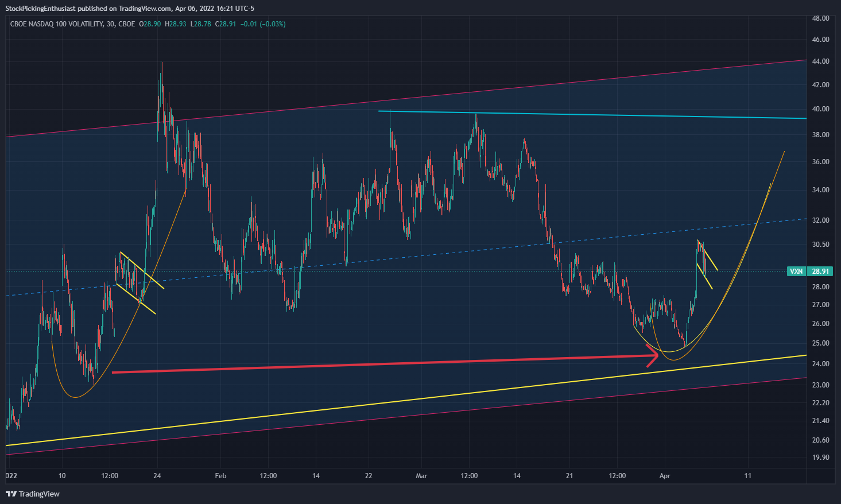The width and height of the screenshot is (841, 504).
Task: Click the 28.00 price axis label
Action: click(821, 287)
